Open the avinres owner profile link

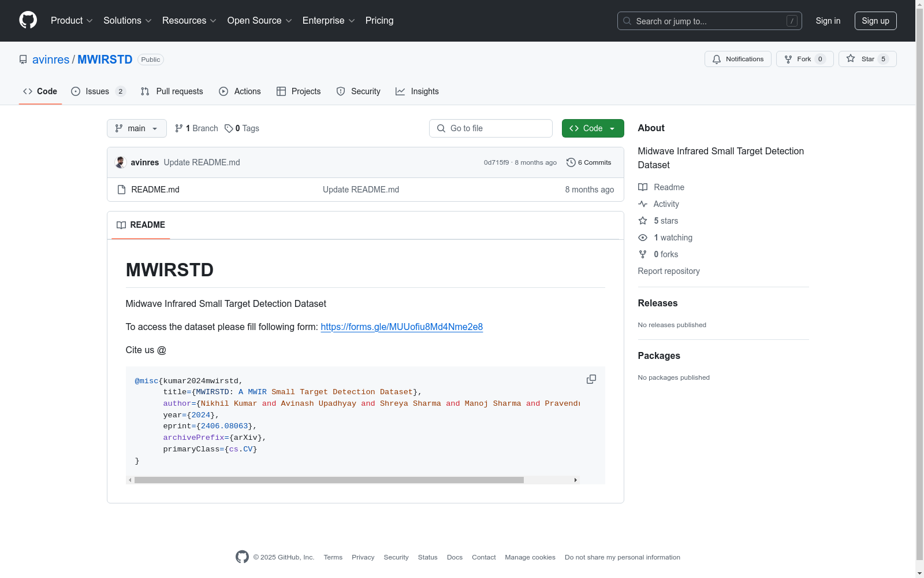(x=51, y=60)
